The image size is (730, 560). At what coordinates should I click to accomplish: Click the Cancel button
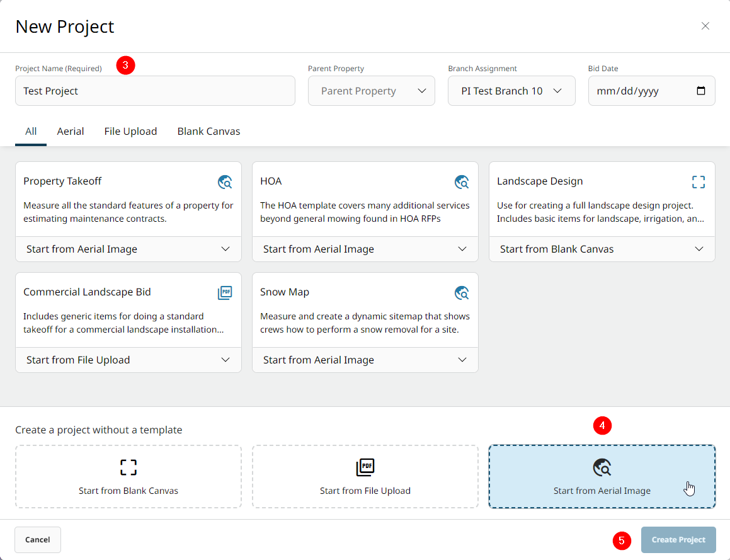(x=38, y=539)
